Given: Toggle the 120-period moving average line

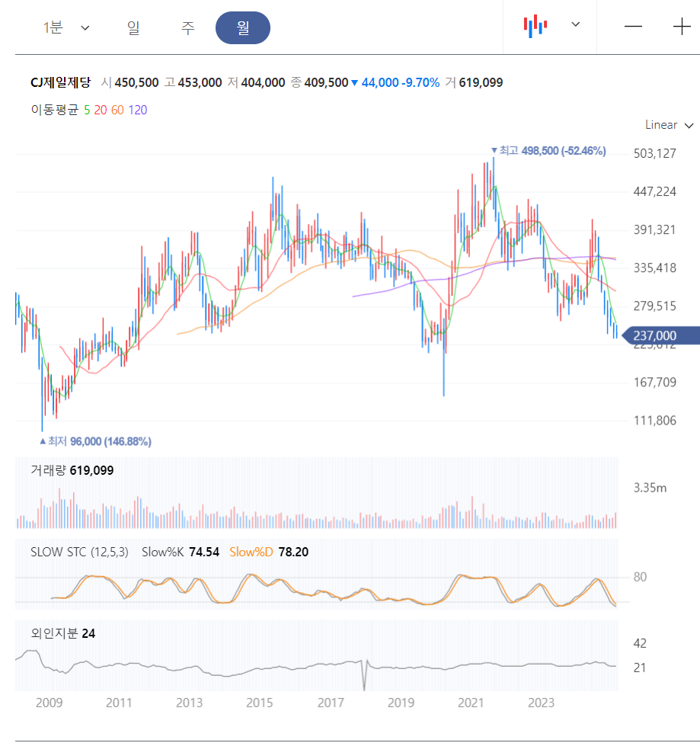Looking at the screenshot, I should pos(138,110).
